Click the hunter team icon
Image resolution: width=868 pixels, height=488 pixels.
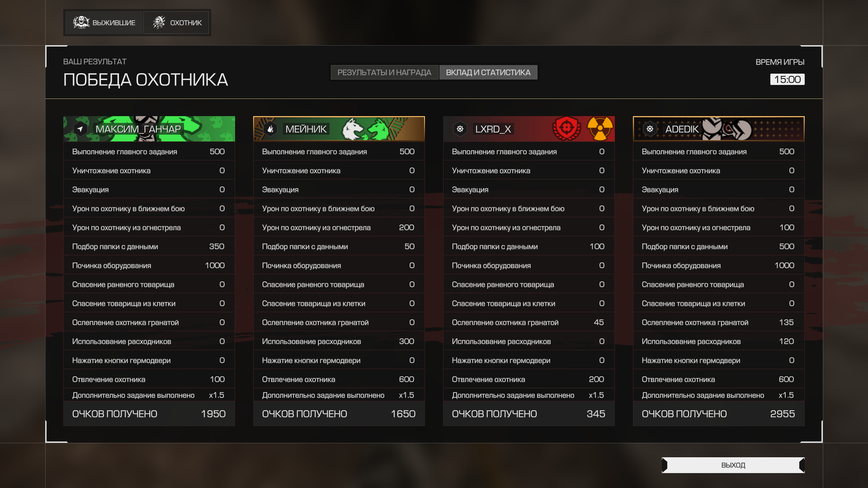pyautogui.click(x=159, y=23)
